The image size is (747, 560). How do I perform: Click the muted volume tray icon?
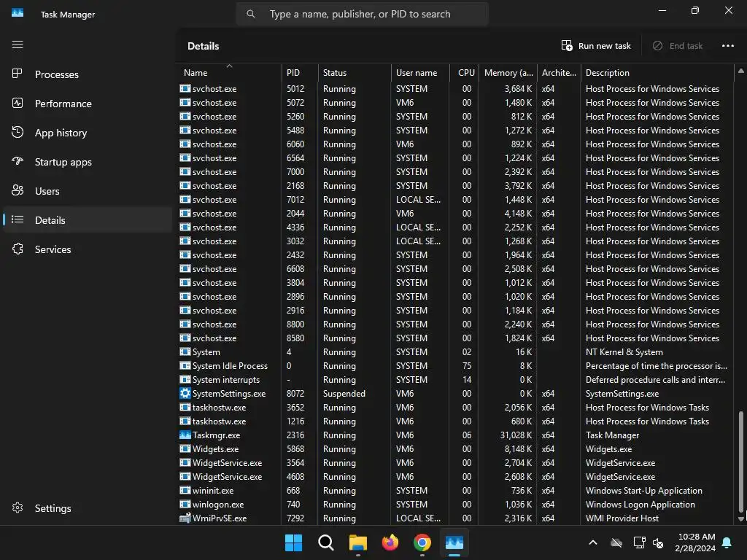(x=658, y=542)
